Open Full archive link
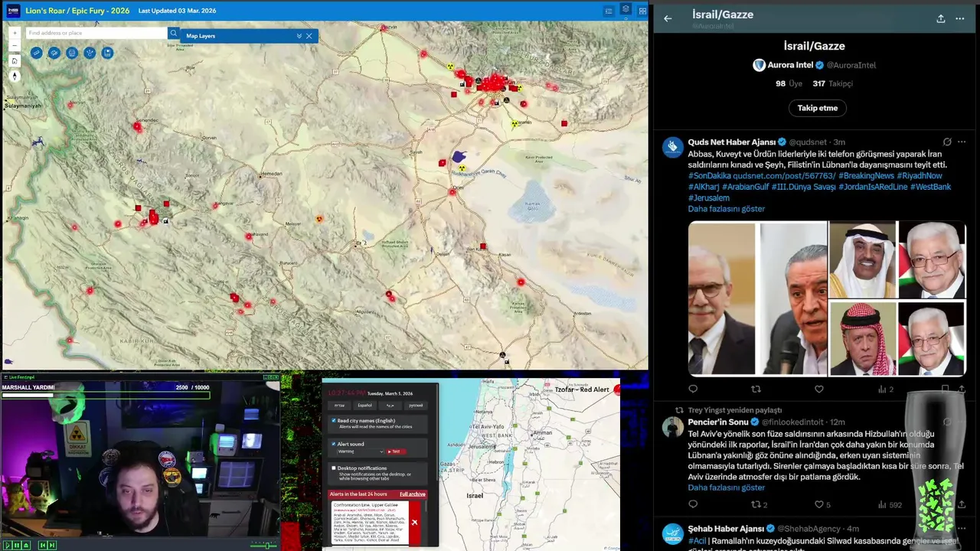The width and height of the screenshot is (980, 551). 412,494
